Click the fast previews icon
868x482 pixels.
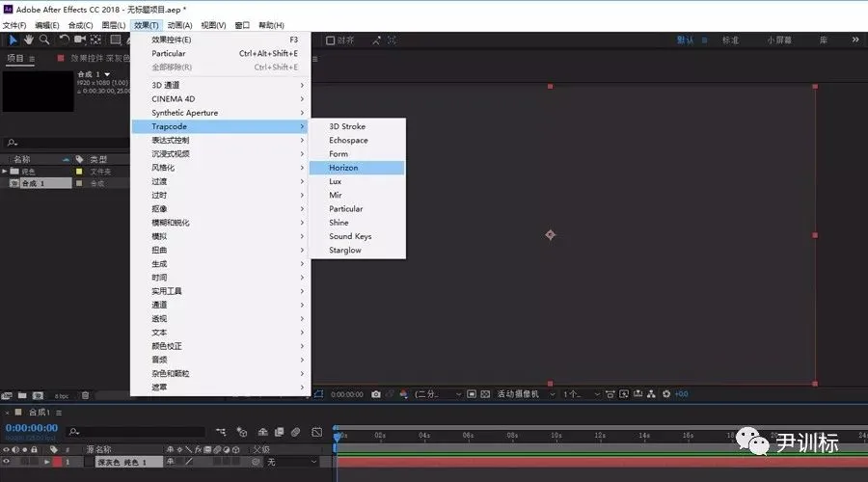(624, 394)
